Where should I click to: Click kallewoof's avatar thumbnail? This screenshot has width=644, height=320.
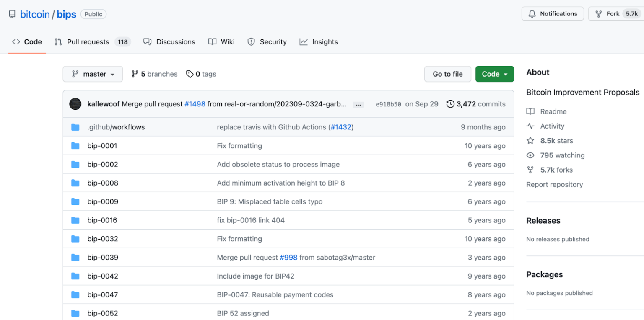(x=75, y=104)
